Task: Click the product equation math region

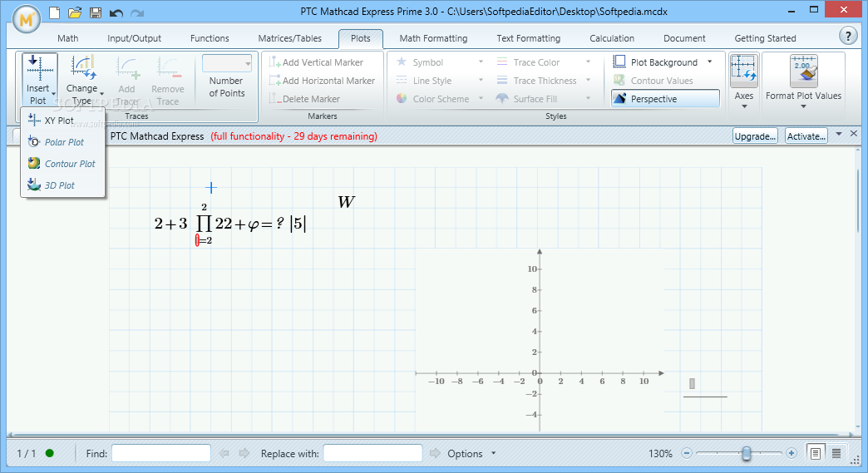Action: pos(230,224)
